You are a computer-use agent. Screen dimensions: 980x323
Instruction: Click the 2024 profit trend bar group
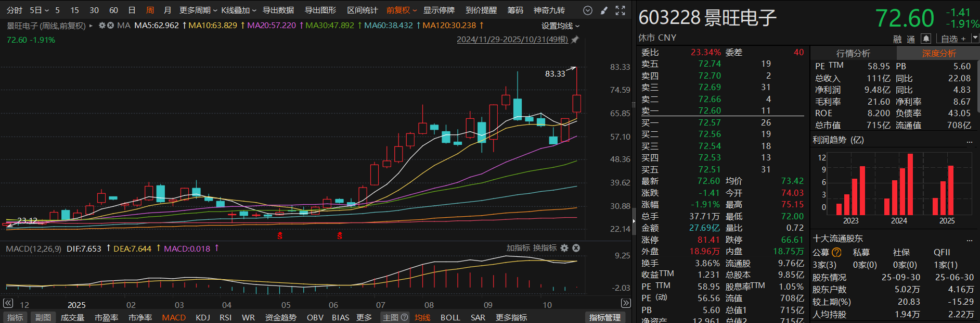click(x=899, y=188)
